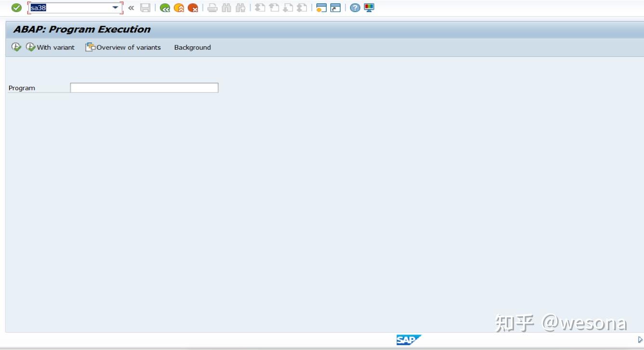Click the Save icon in the toolbar
The image size is (644, 350).
coord(146,8)
